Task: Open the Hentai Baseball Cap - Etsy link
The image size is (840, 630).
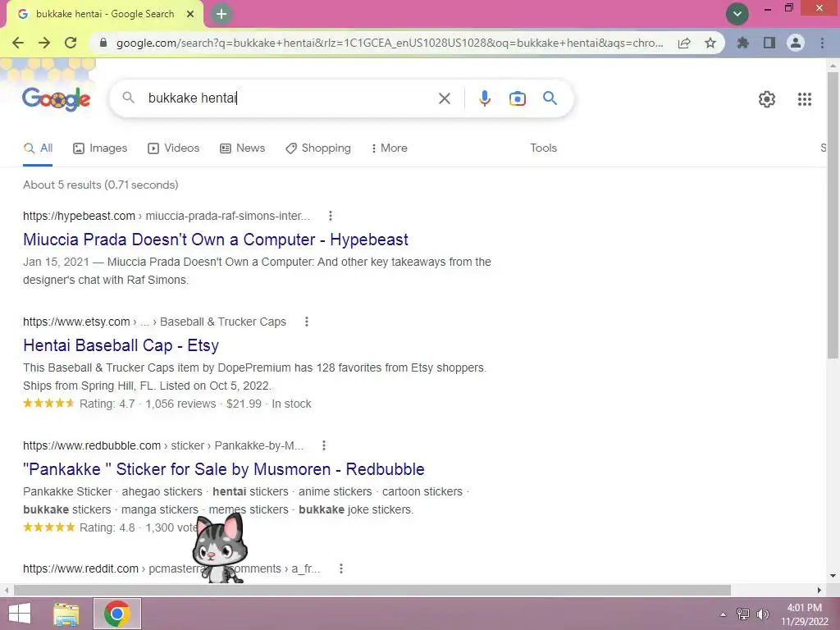Action: (x=121, y=345)
